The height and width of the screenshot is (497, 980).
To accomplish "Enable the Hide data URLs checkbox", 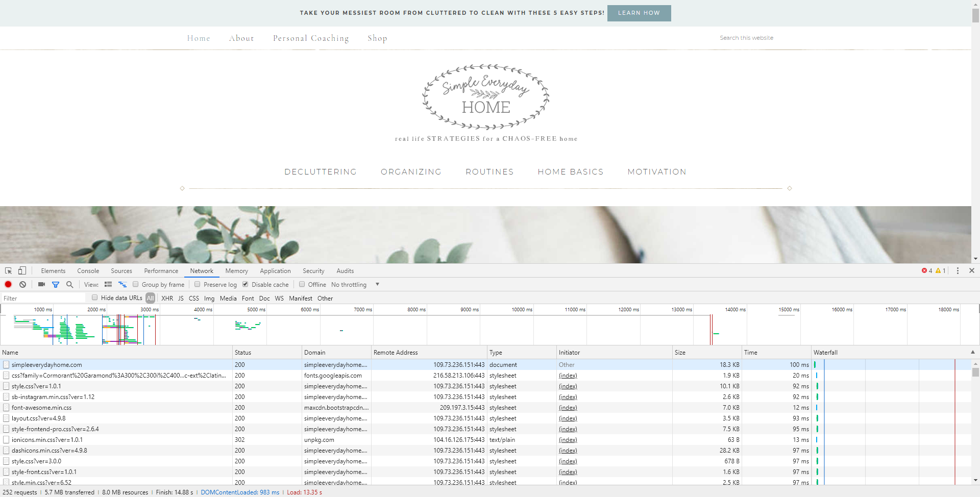I will pyautogui.click(x=95, y=297).
